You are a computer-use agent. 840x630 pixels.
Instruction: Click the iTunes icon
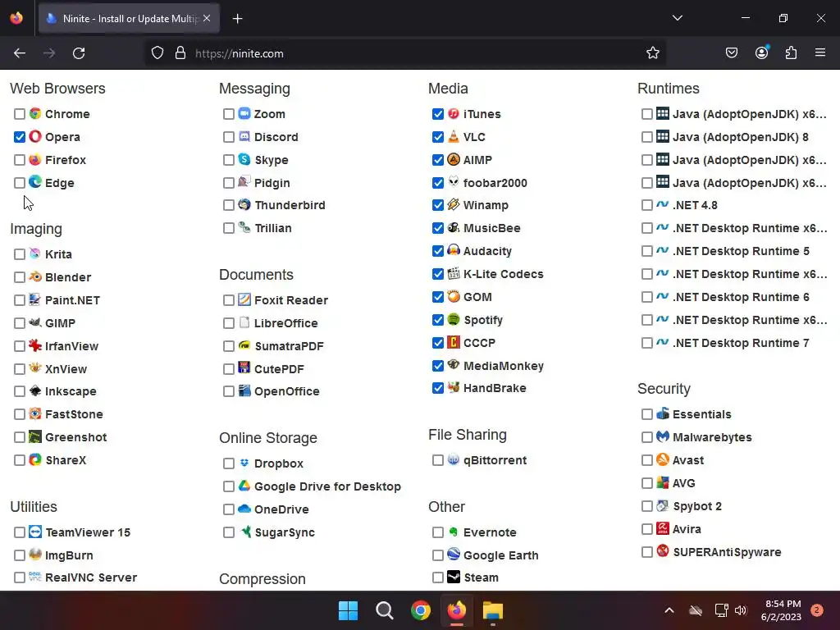(454, 113)
